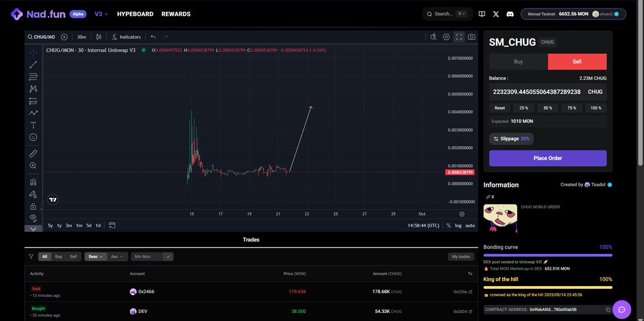The width and height of the screenshot is (644, 321).
Task: Copy the contract address icon
Action: [608, 310]
